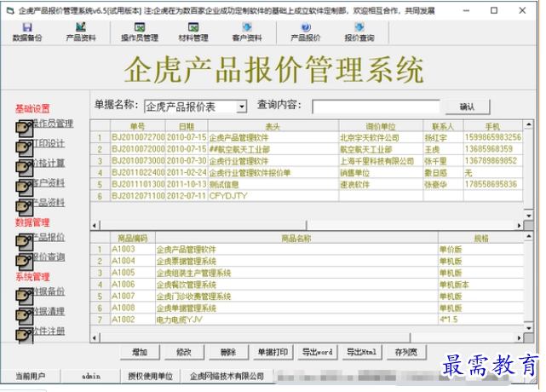
Task: Click the 存列宽 button
Action: click(x=406, y=352)
